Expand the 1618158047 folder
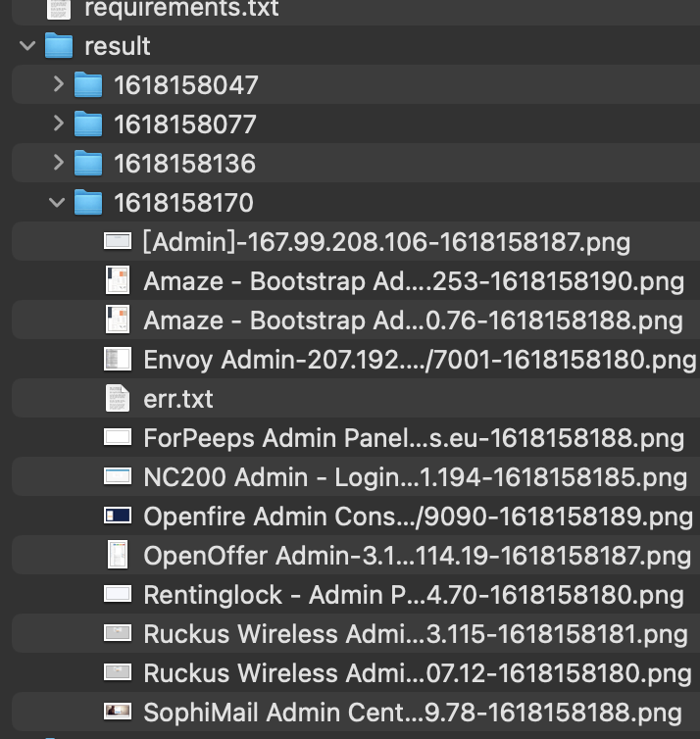The width and height of the screenshot is (700, 739). [x=58, y=85]
